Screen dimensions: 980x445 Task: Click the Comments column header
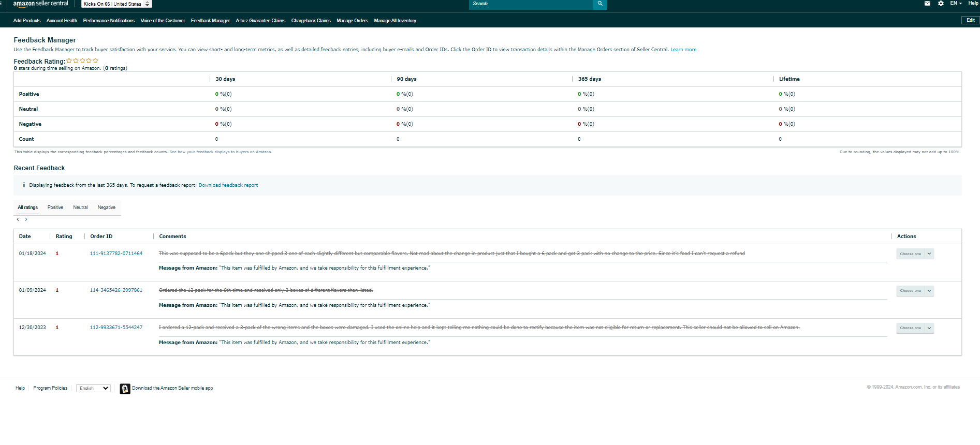point(172,236)
